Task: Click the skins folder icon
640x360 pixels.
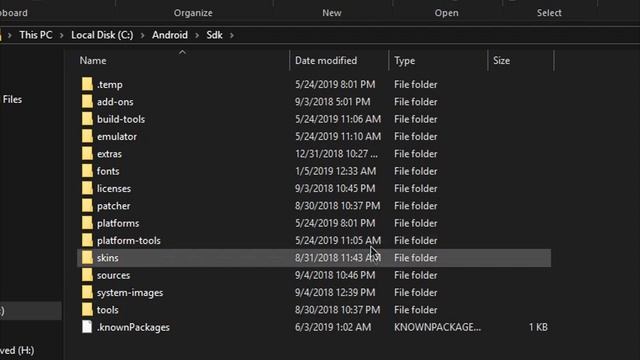Action: point(87,258)
